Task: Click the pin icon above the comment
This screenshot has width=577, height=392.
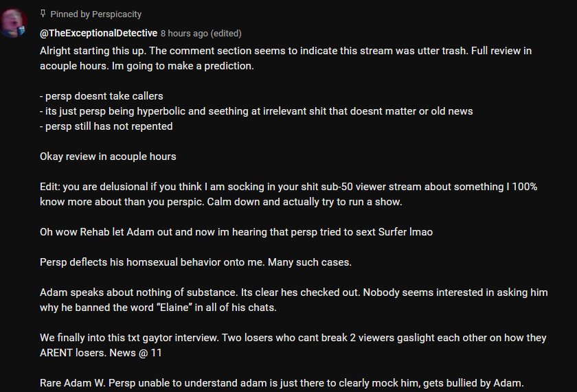Action: click(x=43, y=14)
